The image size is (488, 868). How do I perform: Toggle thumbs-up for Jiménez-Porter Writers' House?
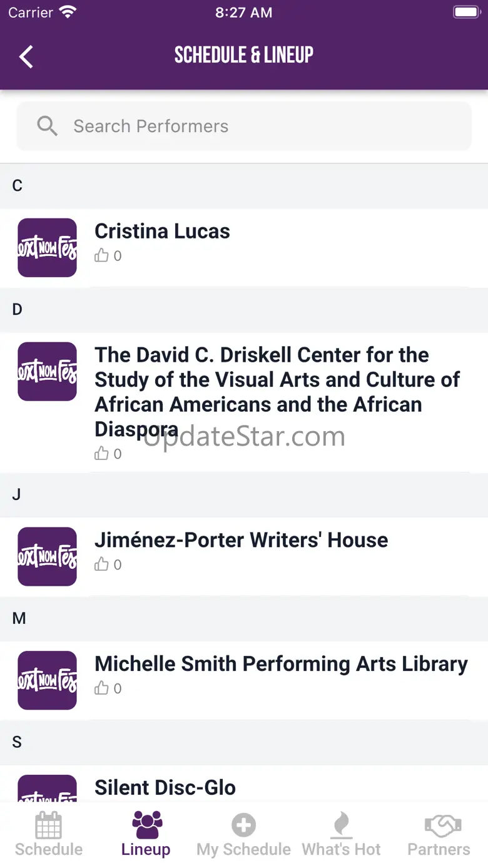coord(101,564)
